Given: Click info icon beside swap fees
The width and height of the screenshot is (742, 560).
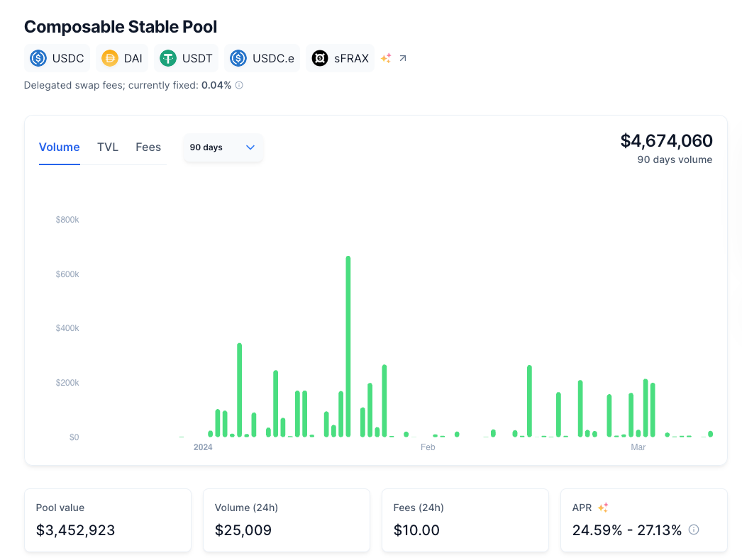Looking at the screenshot, I should pyautogui.click(x=239, y=85).
